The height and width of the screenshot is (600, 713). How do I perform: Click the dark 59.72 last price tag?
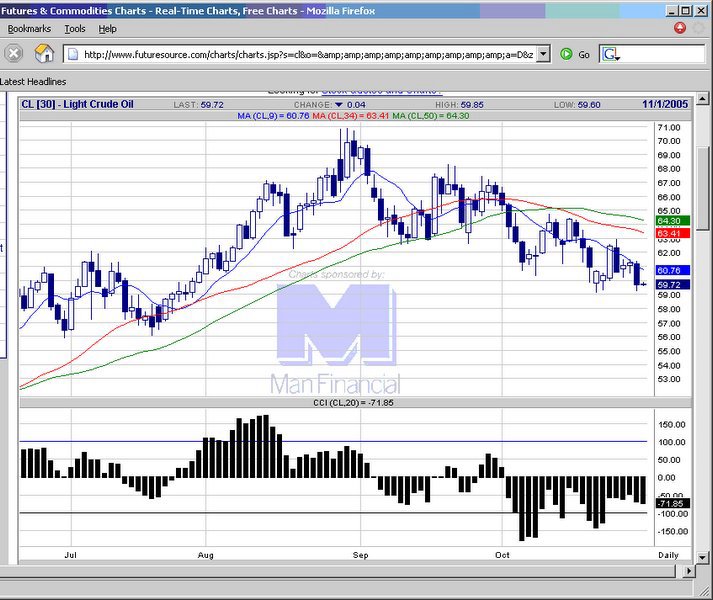tap(673, 285)
